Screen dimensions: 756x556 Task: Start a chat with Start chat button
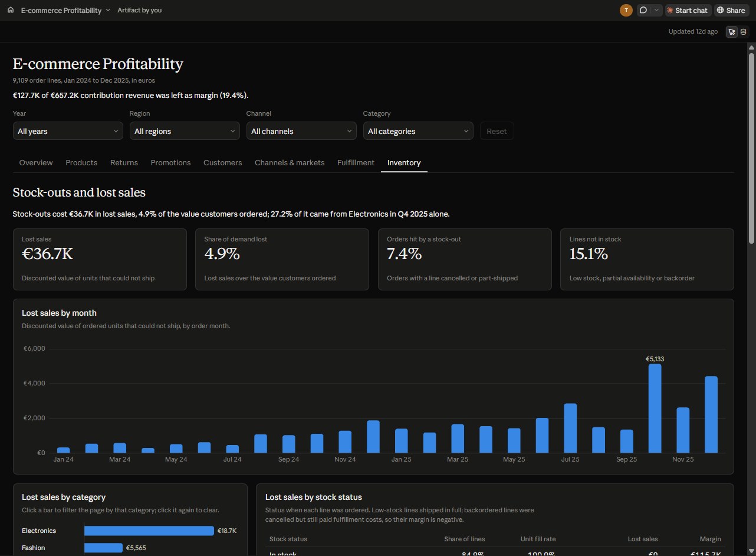coord(688,10)
